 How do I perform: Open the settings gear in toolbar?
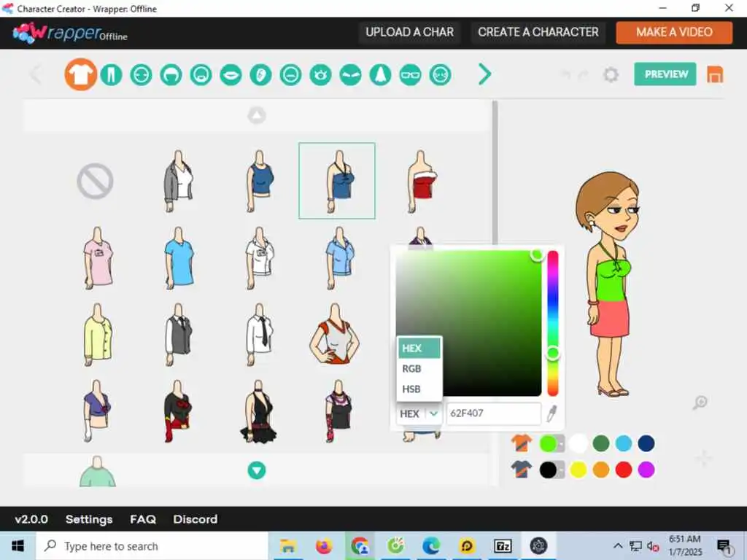tap(611, 75)
